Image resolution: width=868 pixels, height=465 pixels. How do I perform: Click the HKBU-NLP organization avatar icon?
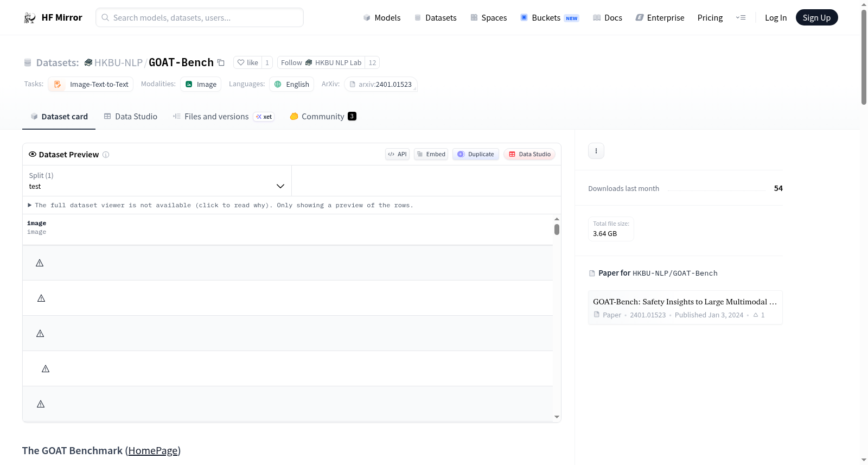(88, 62)
